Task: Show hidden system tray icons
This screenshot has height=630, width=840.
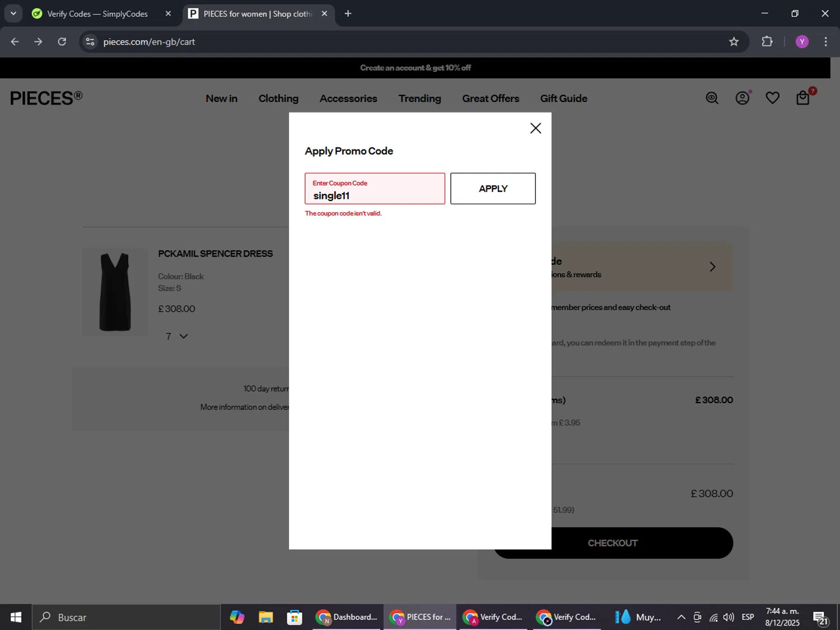Action: click(681, 617)
